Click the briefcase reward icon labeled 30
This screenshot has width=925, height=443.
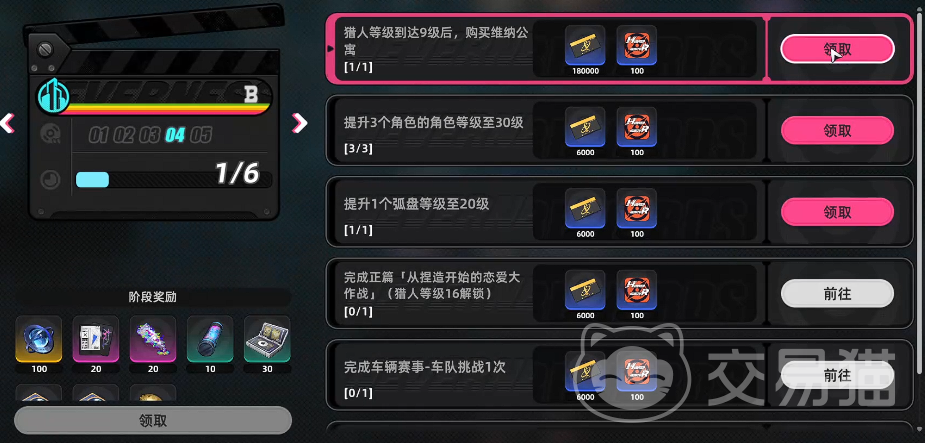tap(267, 339)
